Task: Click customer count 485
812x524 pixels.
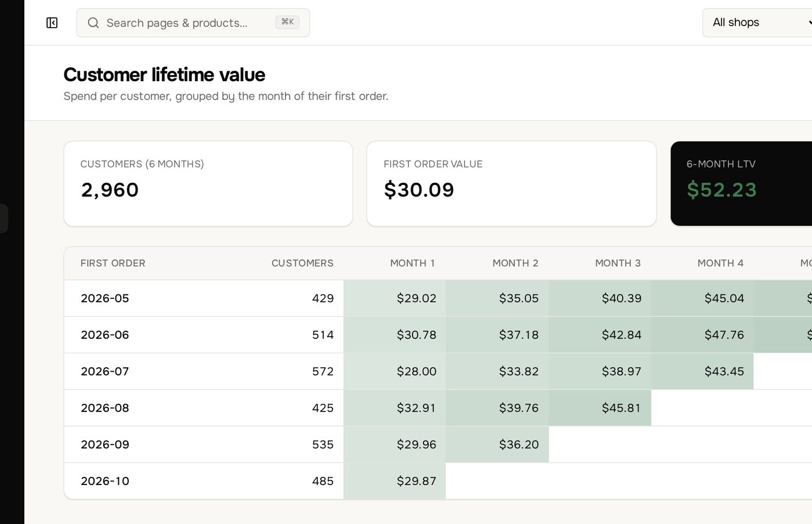Action: coord(322,481)
